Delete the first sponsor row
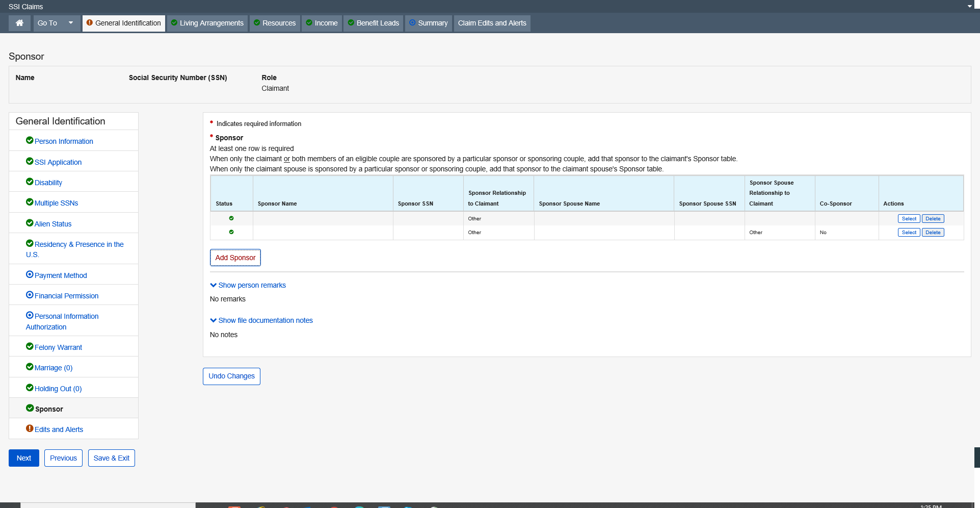This screenshot has height=508, width=980. coord(933,219)
